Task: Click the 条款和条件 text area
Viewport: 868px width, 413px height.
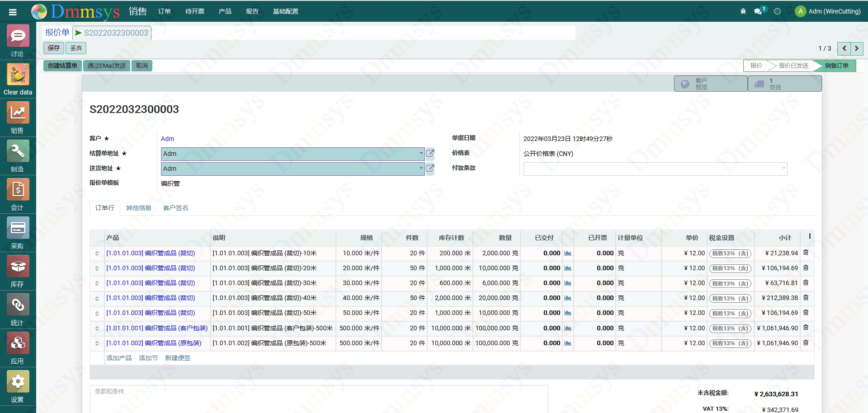Action: point(319,399)
